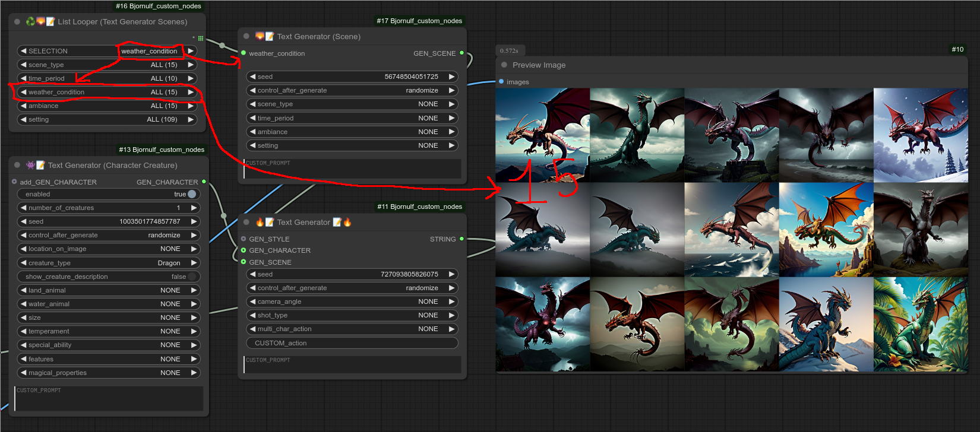The image size is (980, 432).
Task: Toggle show_creature_description switch
Action: point(191,277)
